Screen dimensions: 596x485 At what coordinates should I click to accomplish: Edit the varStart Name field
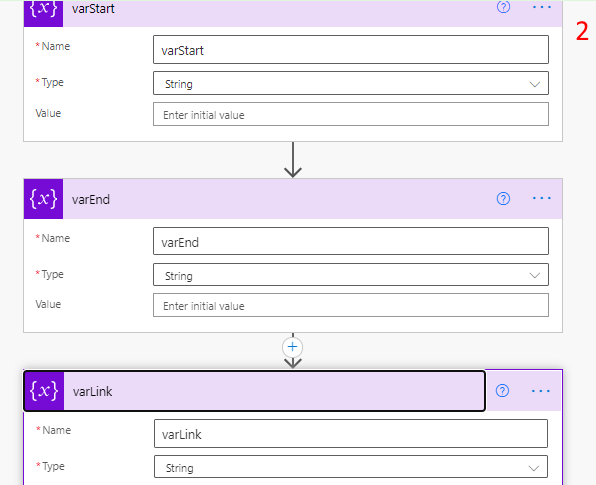[x=350, y=50]
